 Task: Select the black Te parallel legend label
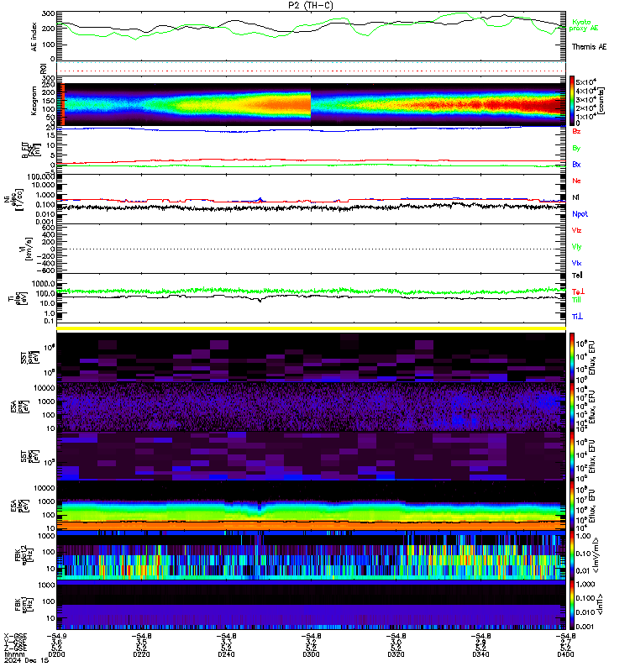pyautogui.click(x=577, y=276)
